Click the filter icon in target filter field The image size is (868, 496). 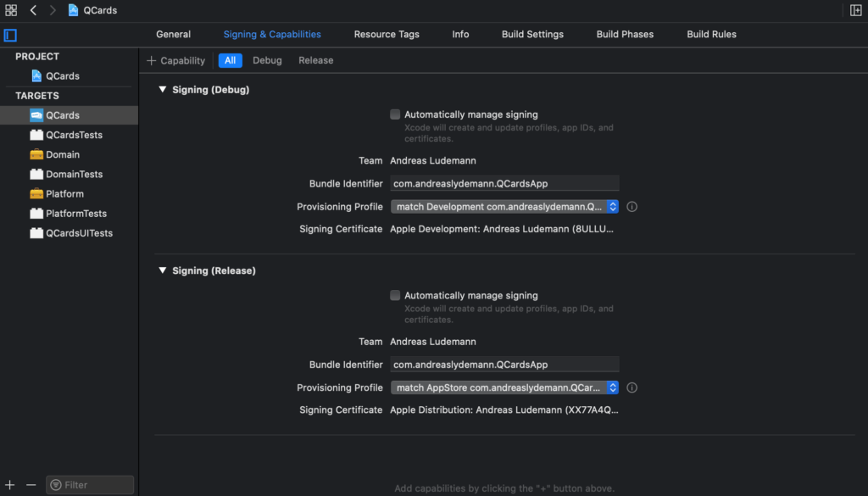pyautogui.click(x=55, y=485)
